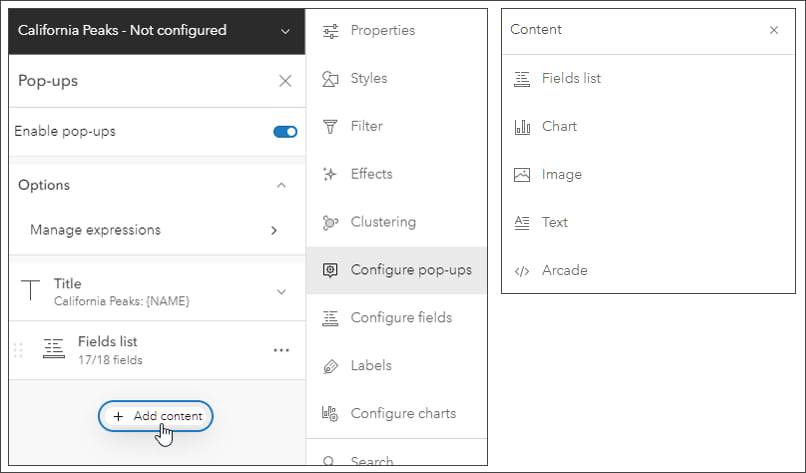Close the Pop-ups panel
This screenshot has width=806, height=473.
tap(285, 81)
